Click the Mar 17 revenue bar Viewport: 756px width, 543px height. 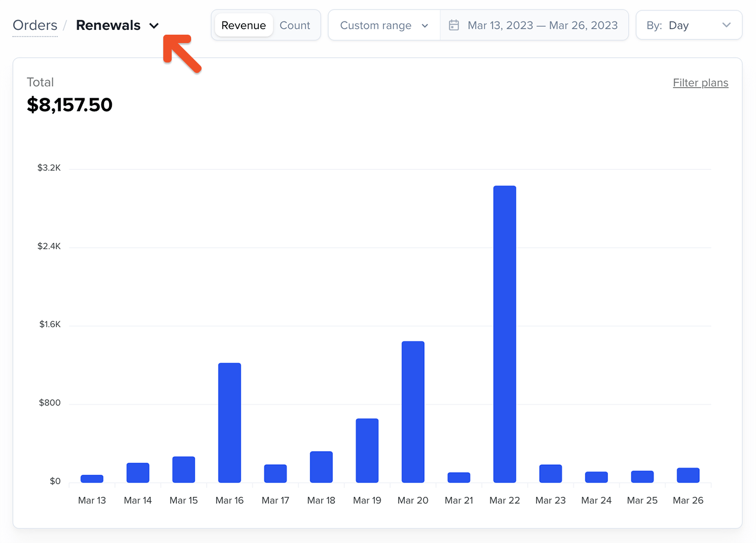(275, 474)
